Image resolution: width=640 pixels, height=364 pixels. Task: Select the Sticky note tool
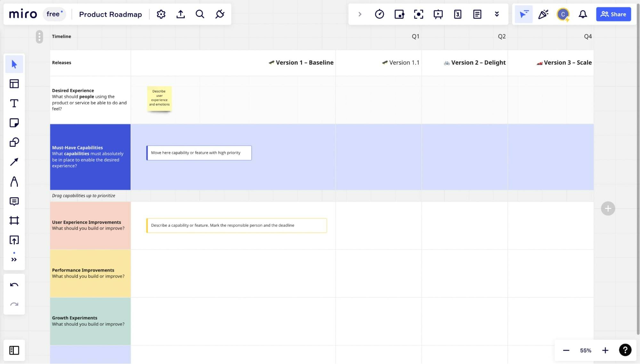point(14,123)
